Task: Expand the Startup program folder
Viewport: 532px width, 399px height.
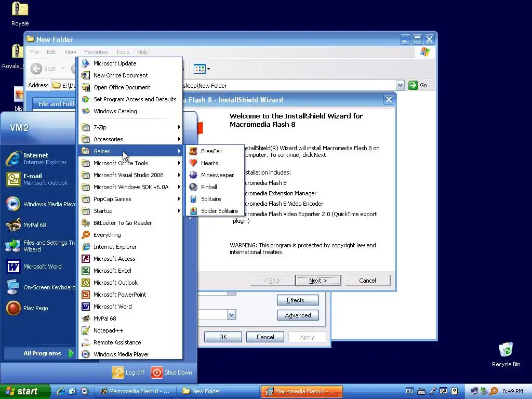Action: coord(130,211)
